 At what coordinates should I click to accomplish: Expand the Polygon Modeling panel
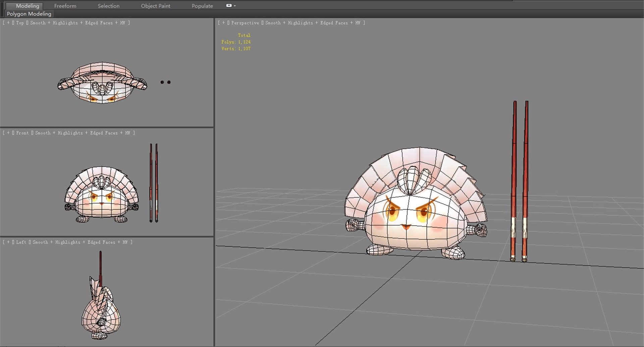(x=29, y=14)
